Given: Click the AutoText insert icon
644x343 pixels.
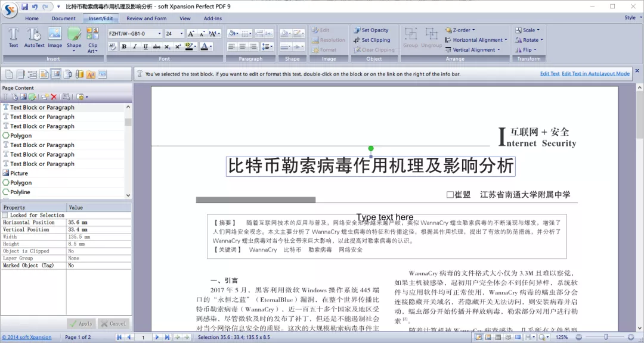Looking at the screenshot, I should point(34,38).
